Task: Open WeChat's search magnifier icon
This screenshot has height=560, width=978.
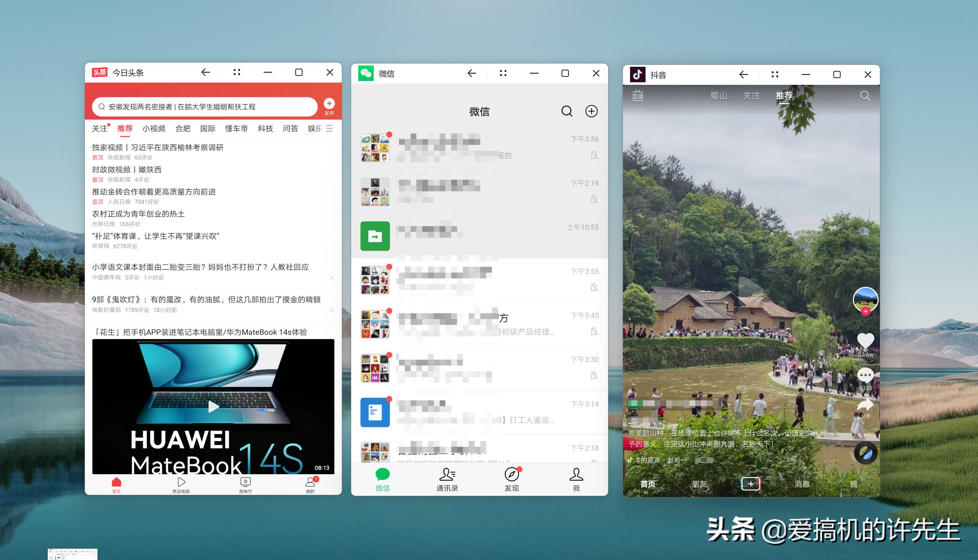Action: coord(567,111)
